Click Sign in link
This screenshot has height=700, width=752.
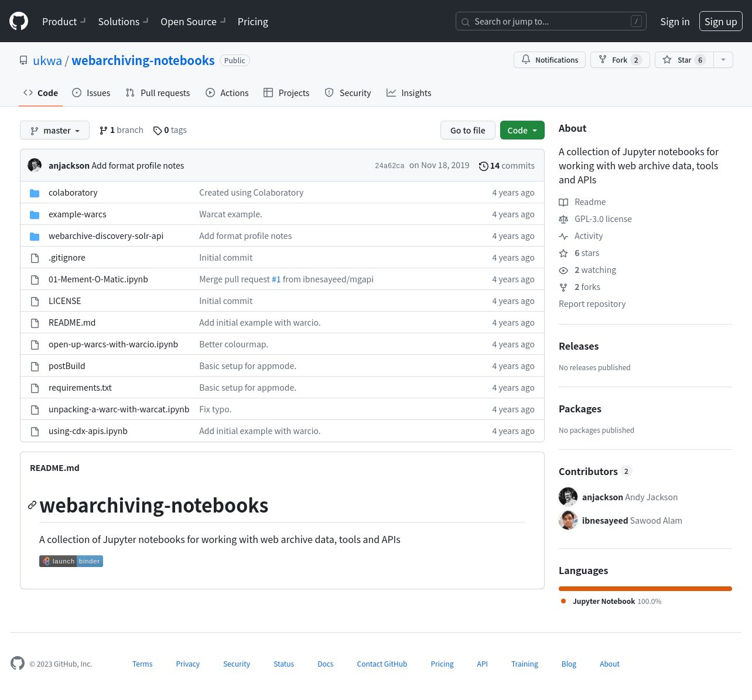(675, 21)
